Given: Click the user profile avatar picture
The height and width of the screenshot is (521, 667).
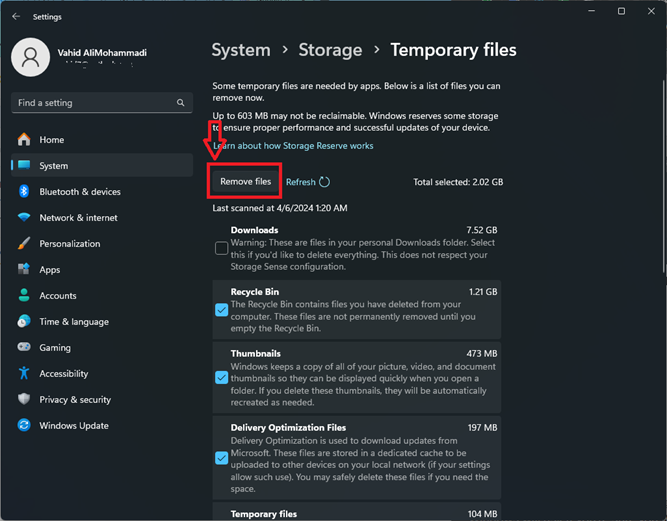Looking at the screenshot, I should pyautogui.click(x=31, y=57).
